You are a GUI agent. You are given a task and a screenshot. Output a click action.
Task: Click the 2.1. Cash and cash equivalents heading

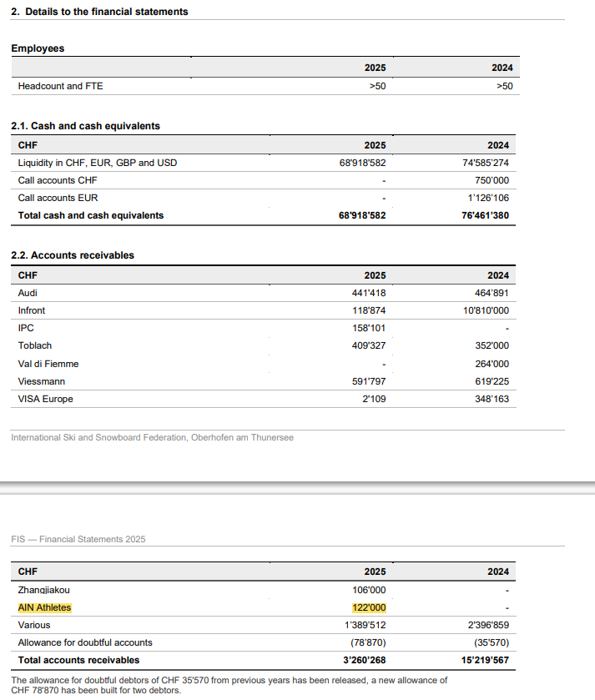point(85,126)
